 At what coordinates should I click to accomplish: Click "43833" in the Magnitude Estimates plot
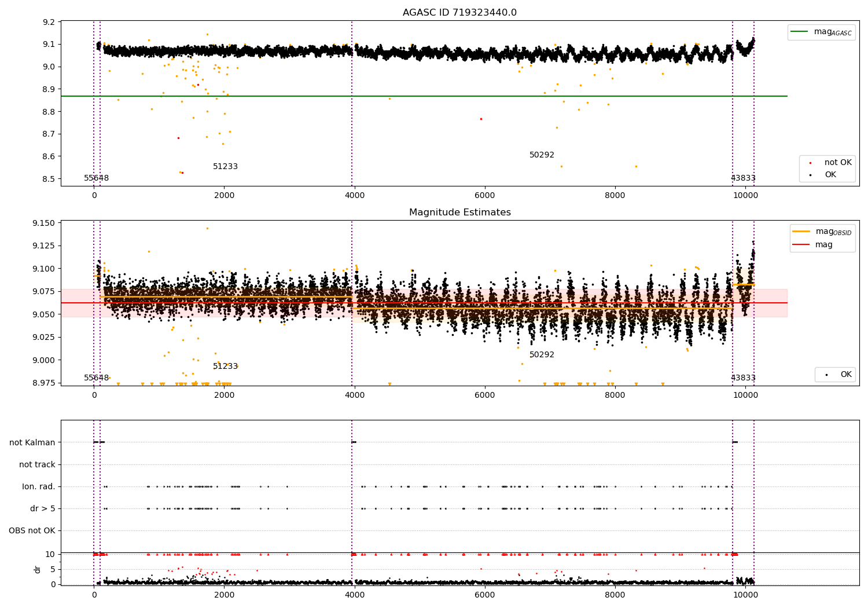[743, 378]
